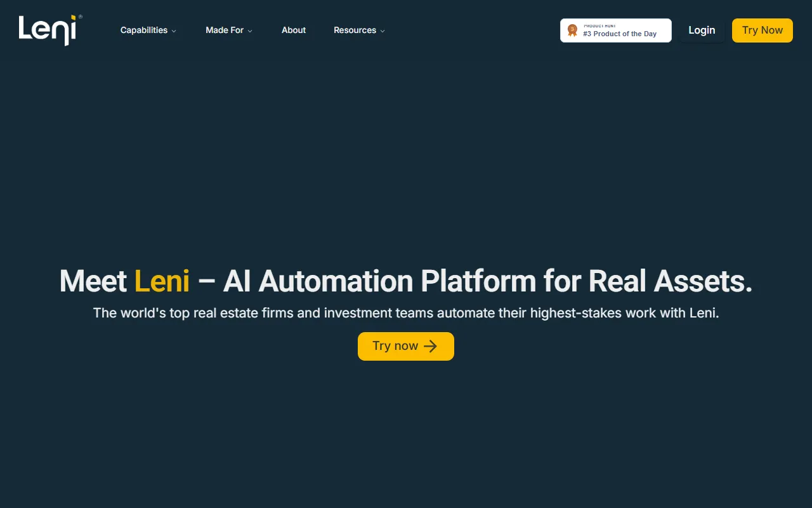Click the arrow icon on Try now

point(431,346)
